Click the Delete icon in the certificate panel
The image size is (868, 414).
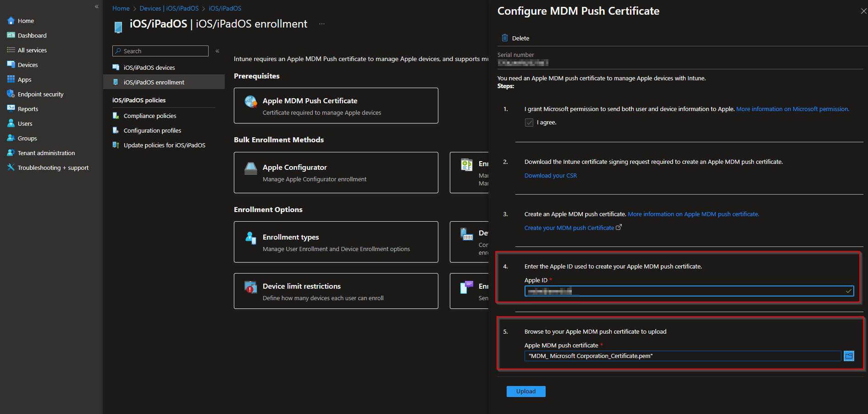[505, 38]
